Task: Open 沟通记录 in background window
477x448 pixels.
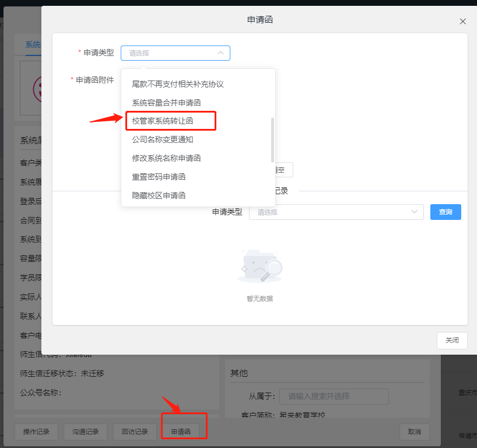Action: click(86, 432)
